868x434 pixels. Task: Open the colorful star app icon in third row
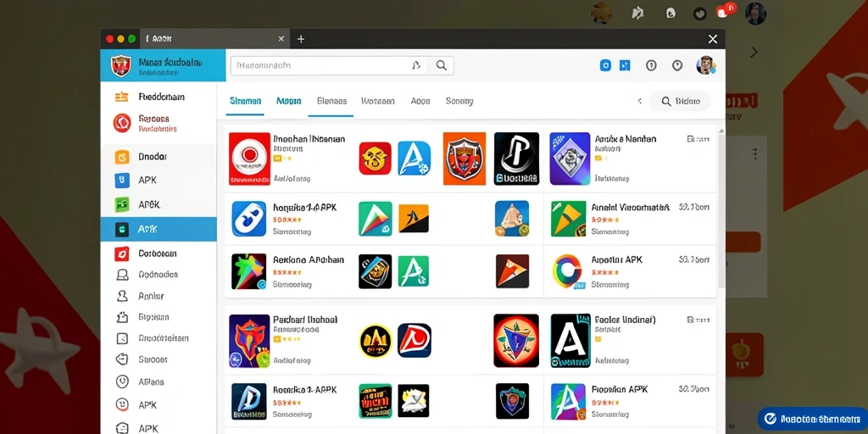249,272
